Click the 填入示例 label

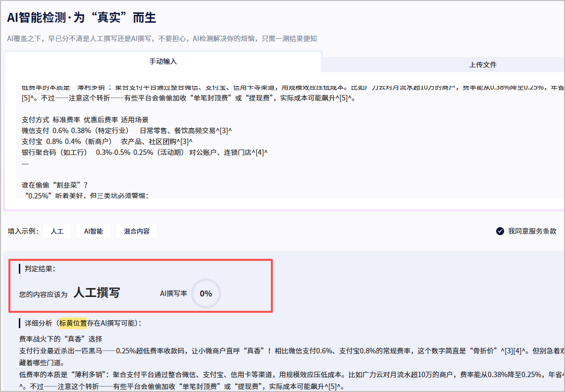point(23,231)
